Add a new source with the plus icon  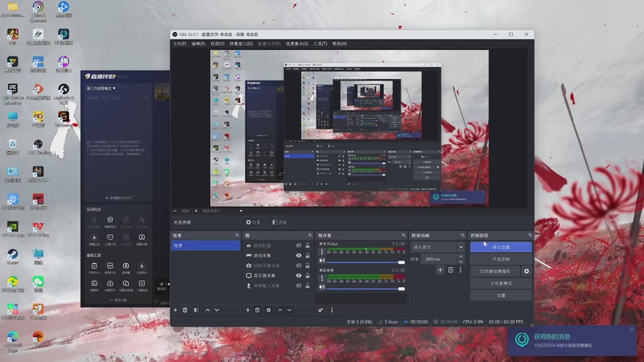pyautogui.click(x=248, y=311)
